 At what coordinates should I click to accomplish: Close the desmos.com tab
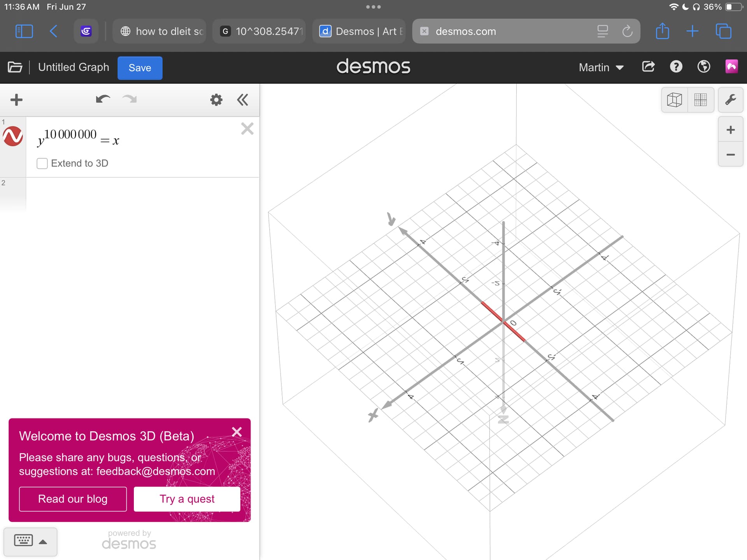(424, 31)
